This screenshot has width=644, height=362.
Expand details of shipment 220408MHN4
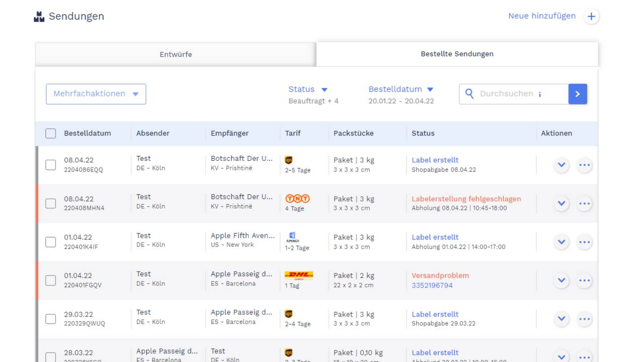tap(561, 204)
